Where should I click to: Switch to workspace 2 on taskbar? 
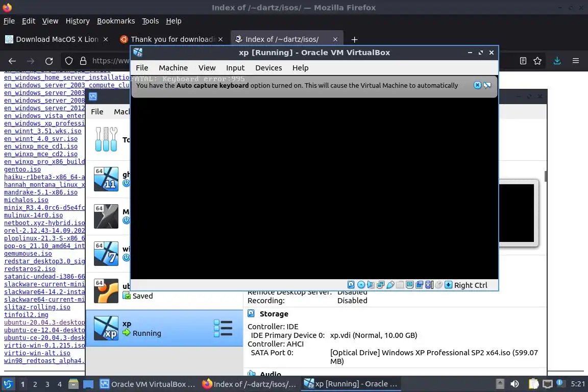click(35, 384)
